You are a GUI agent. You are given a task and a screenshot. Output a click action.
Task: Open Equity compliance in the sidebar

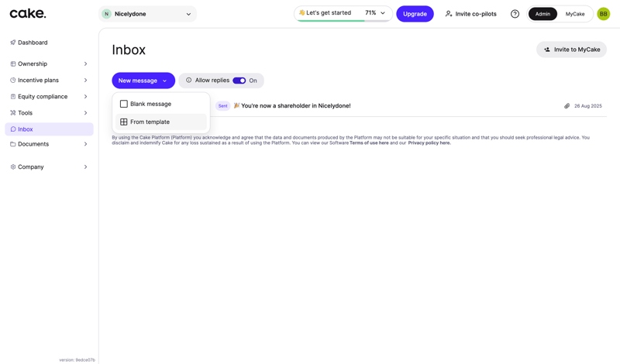(43, 97)
